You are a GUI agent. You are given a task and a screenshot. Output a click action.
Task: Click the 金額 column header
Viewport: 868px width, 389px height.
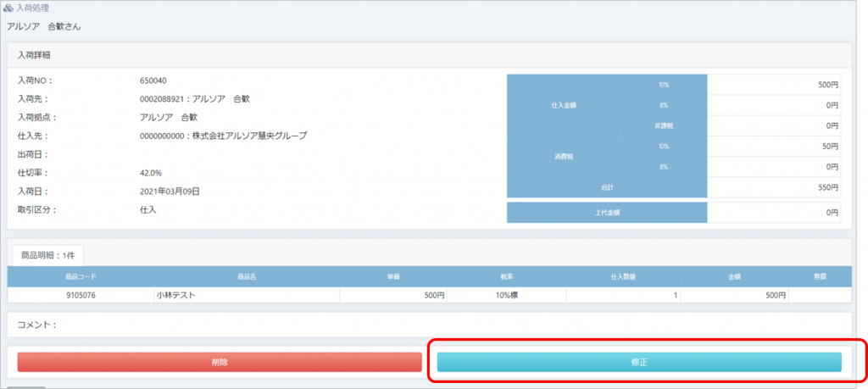pos(733,276)
